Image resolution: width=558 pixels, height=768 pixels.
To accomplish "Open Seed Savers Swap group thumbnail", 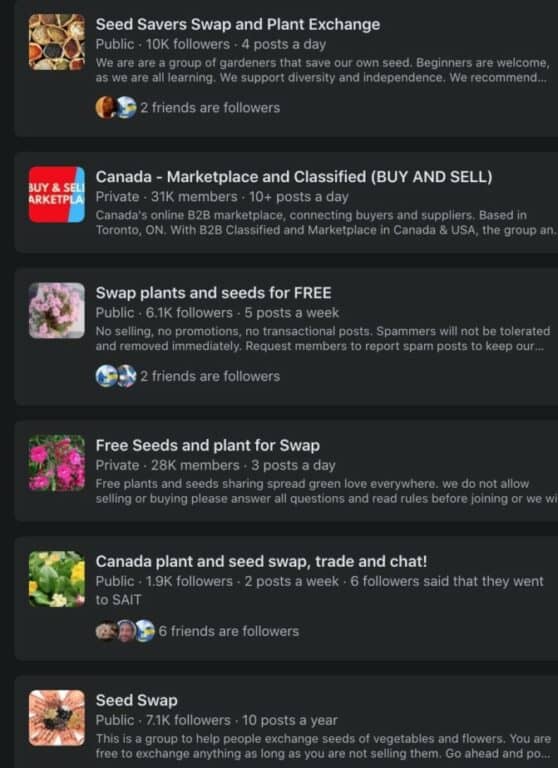I will (57, 42).
